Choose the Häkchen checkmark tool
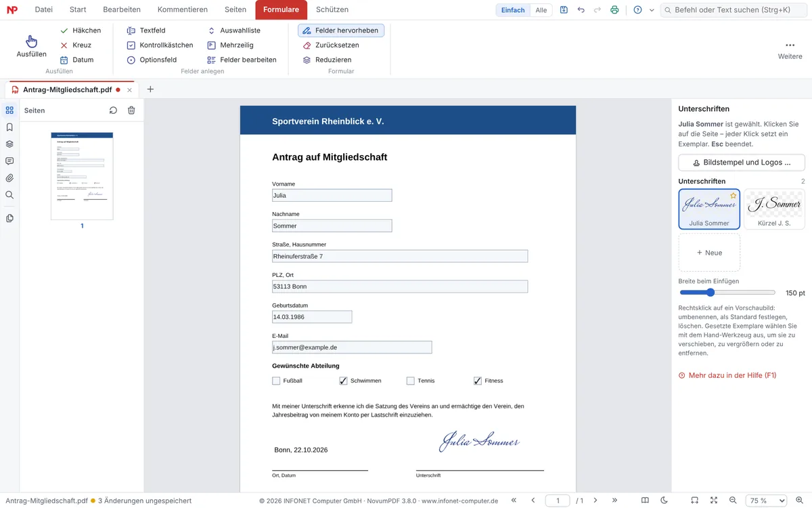Image resolution: width=812 pixels, height=508 pixels. click(80, 30)
